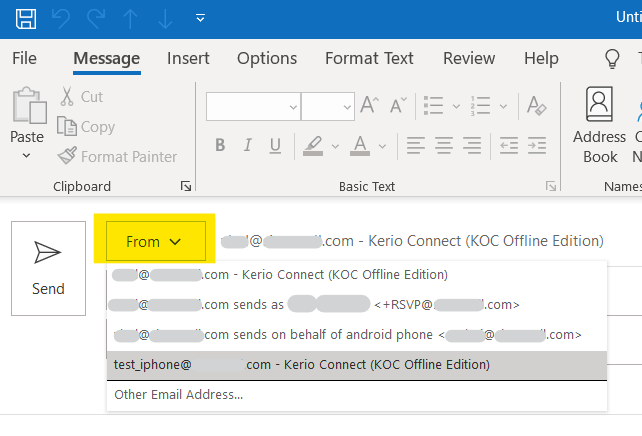
Task: Select the test_iphone Kerio Connect account
Action: (357, 365)
